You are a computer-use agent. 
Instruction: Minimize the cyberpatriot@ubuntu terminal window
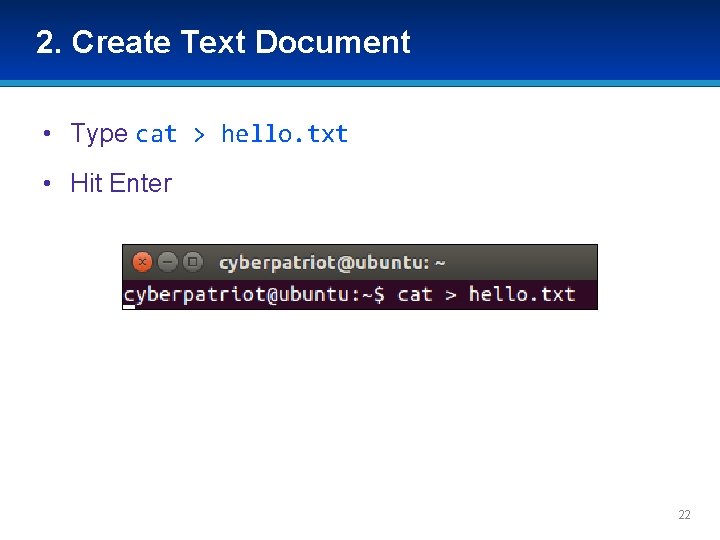168,262
